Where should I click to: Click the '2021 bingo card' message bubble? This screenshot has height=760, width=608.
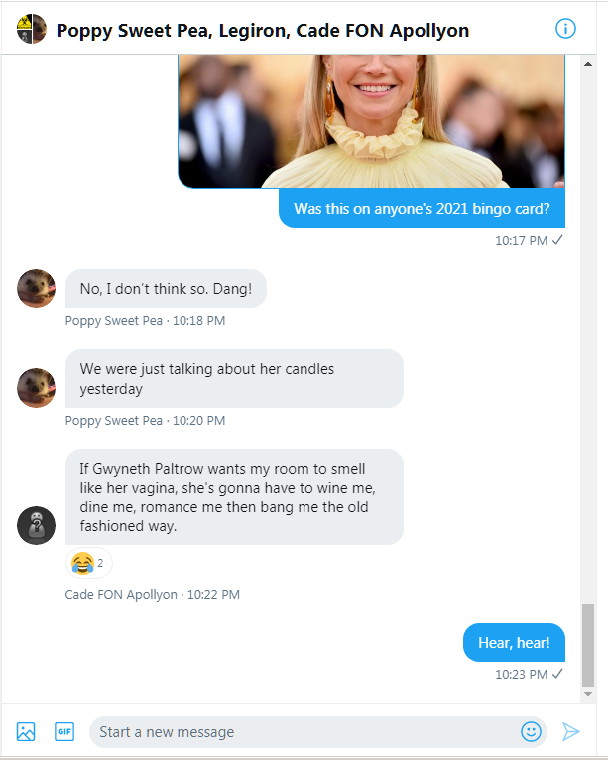(421, 210)
